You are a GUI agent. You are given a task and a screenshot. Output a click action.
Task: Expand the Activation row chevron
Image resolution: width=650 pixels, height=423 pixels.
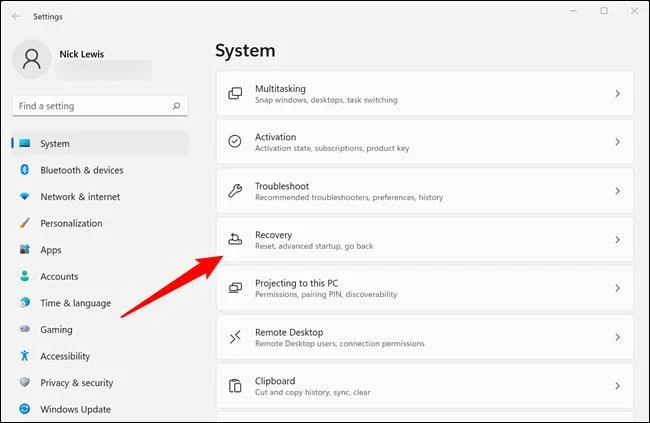coord(618,142)
